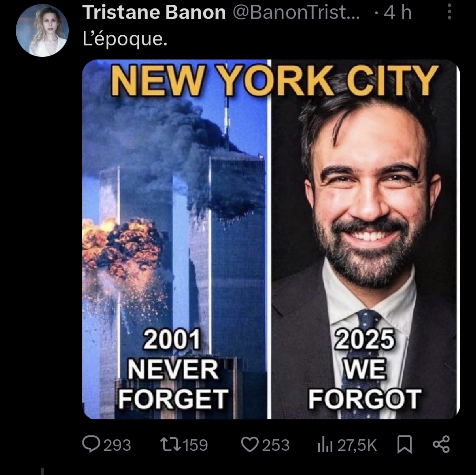Screen dimensions: 476x475
Task: Bookmark this tweet
Action: (404, 444)
